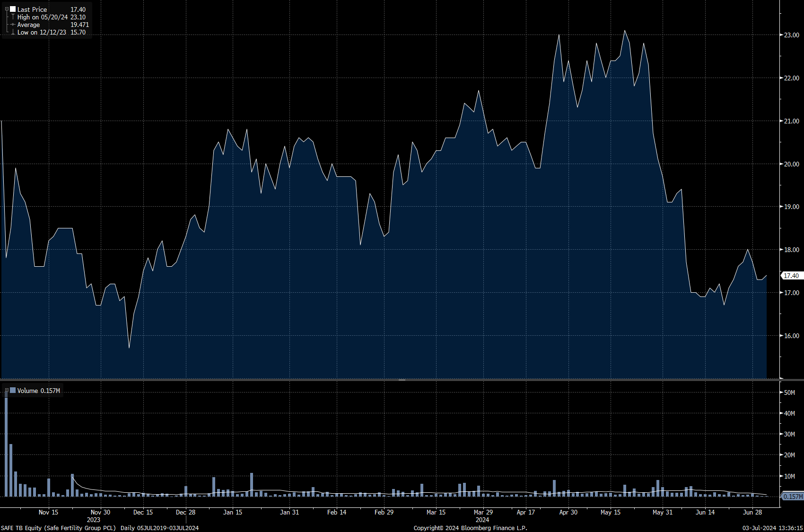Click the Last Price legend label

tap(32, 9)
